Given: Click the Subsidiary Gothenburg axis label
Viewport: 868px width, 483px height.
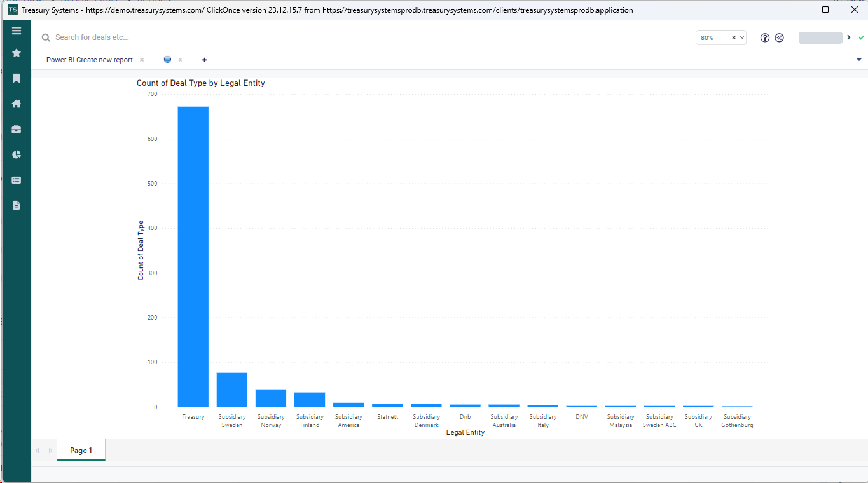Looking at the screenshot, I should pos(737,421).
